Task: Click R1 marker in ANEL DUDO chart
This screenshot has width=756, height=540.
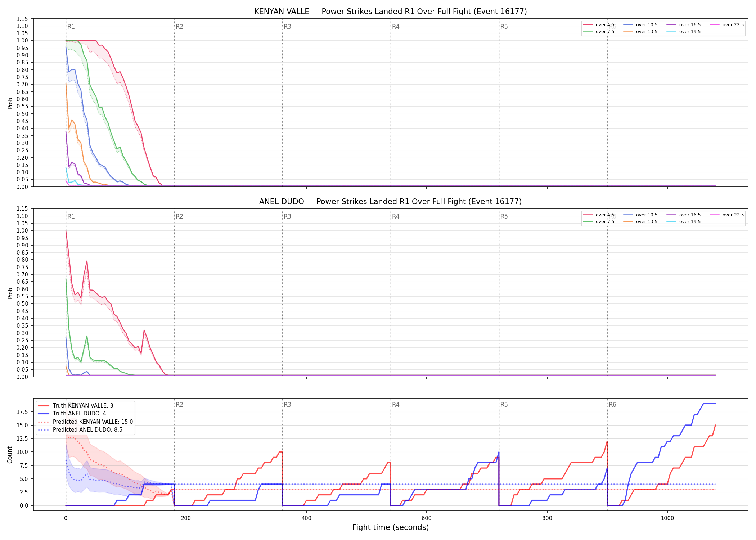Action: [71, 216]
